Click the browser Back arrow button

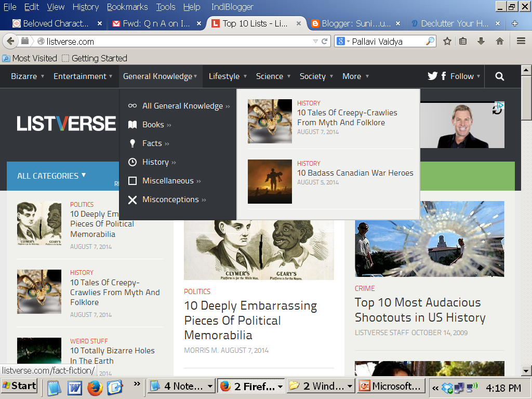pos(10,42)
